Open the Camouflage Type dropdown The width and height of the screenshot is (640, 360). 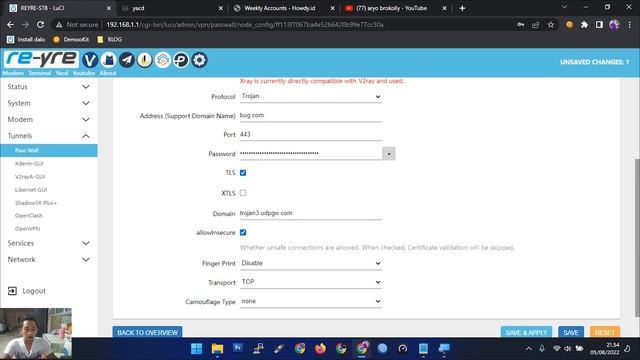tap(311, 301)
